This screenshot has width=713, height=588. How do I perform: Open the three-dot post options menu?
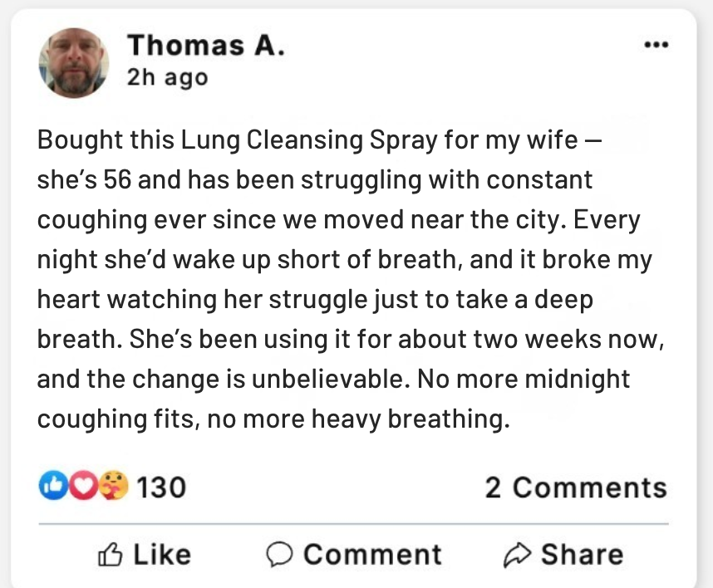tap(656, 45)
